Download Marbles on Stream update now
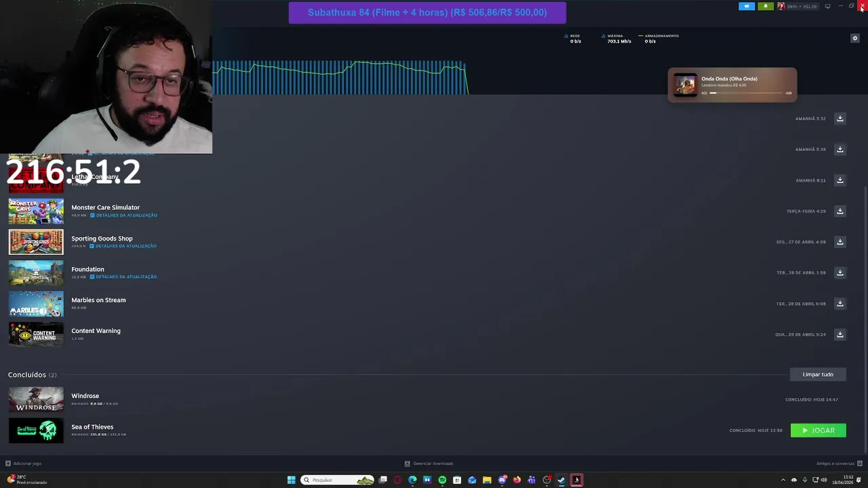The image size is (868, 488). [840, 304]
